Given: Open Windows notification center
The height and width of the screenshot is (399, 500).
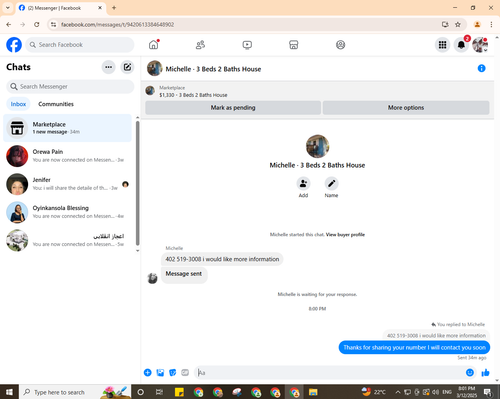Looking at the screenshot, I should click(x=488, y=392).
